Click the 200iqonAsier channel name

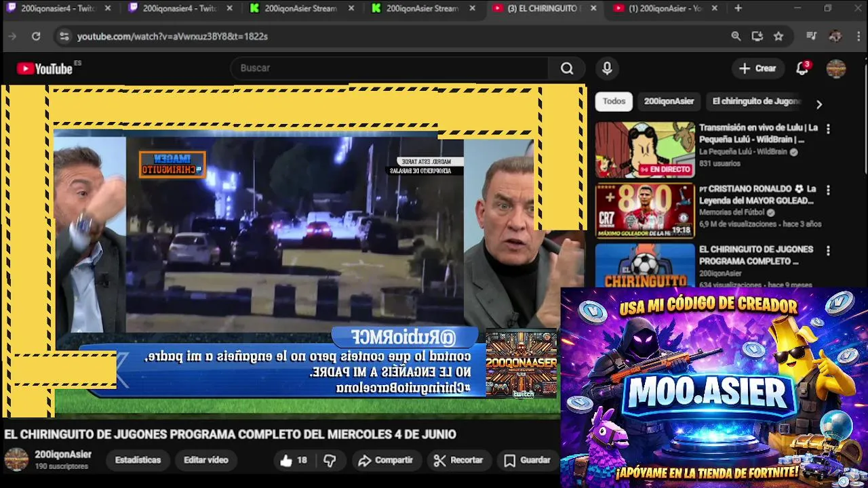click(x=63, y=454)
